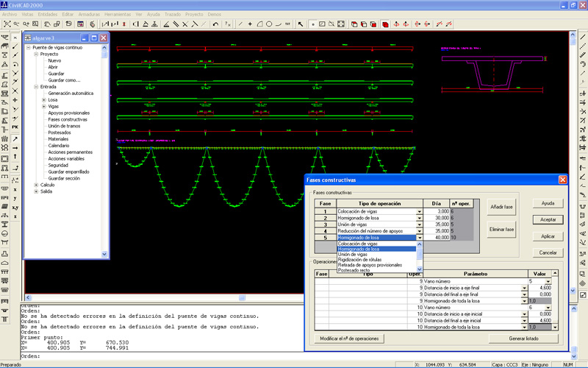Image resolution: width=588 pixels, height=368 pixels.
Task: Click the Día field for phase 3
Action: click(437, 225)
